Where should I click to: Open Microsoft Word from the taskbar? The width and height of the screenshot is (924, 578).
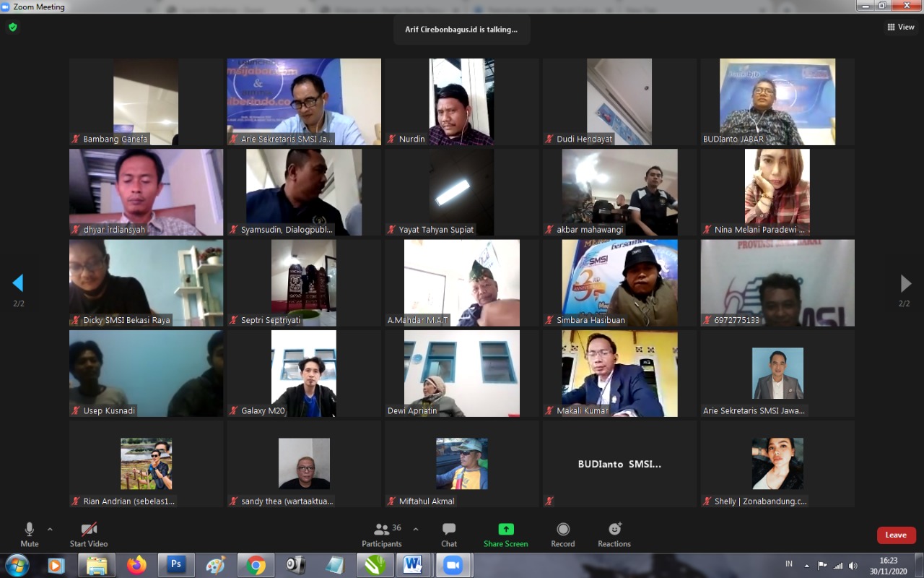point(412,565)
